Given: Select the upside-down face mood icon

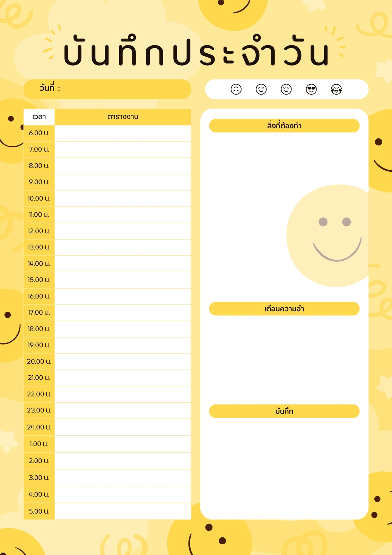Looking at the screenshot, I should (x=236, y=89).
